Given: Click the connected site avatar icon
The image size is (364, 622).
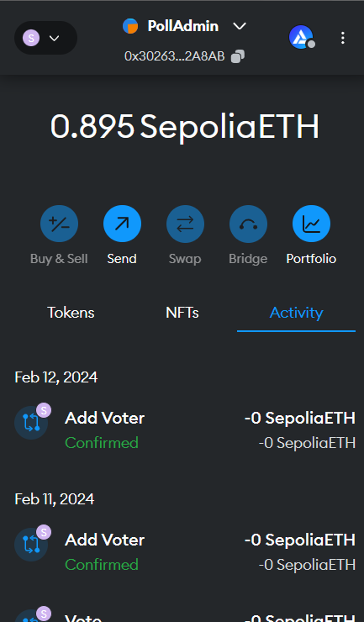Looking at the screenshot, I should click(301, 37).
